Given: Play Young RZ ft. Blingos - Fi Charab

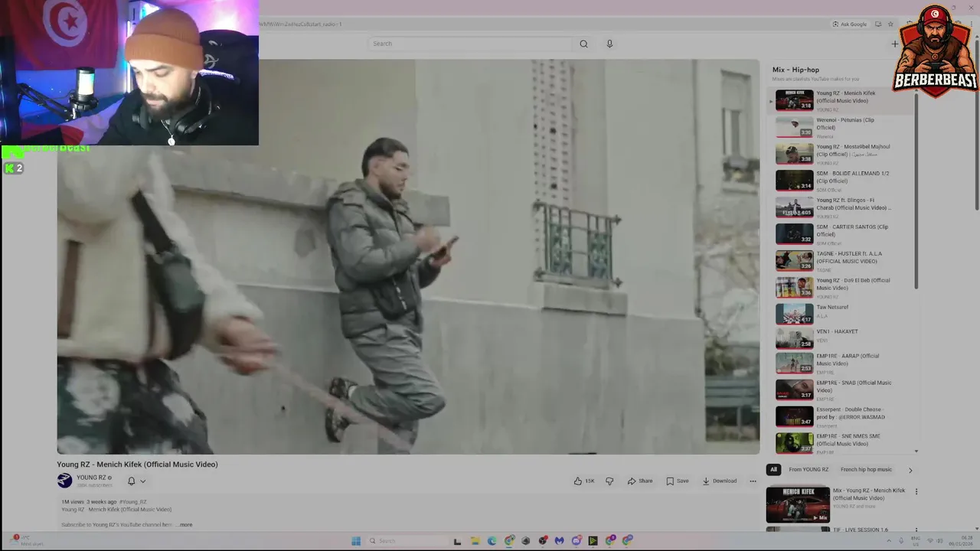Looking at the screenshot, I should tap(842, 208).
